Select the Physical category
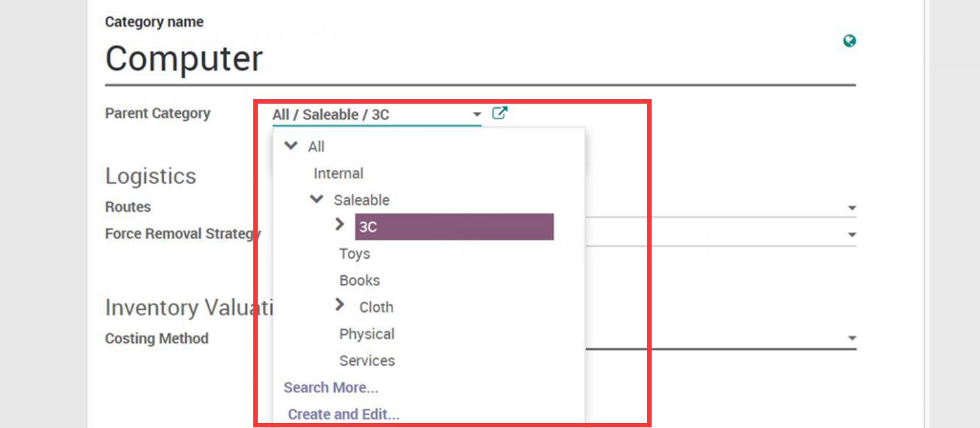 367,334
